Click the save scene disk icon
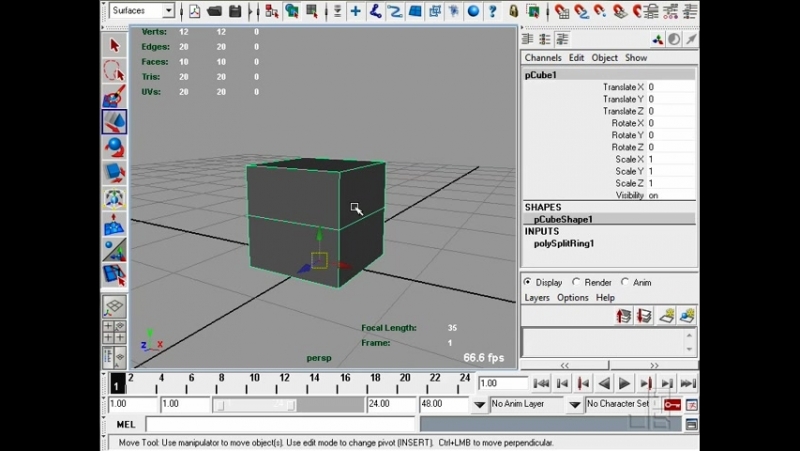Viewport: 800px width, 451px height. [235, 11]
